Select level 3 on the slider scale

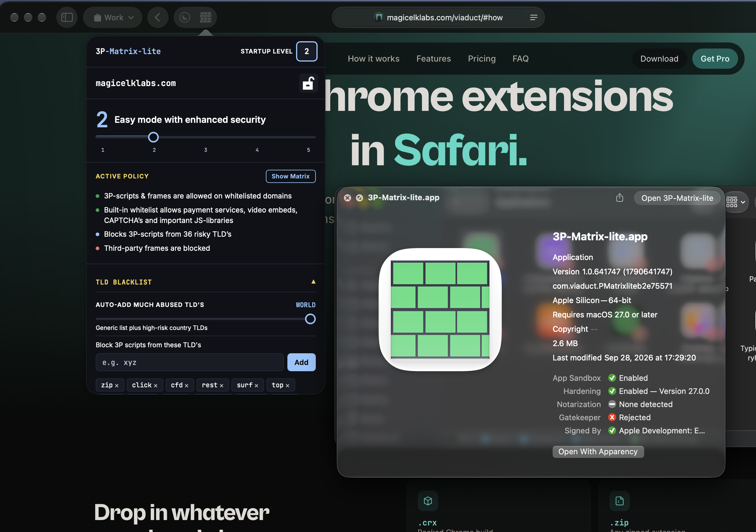205,150
